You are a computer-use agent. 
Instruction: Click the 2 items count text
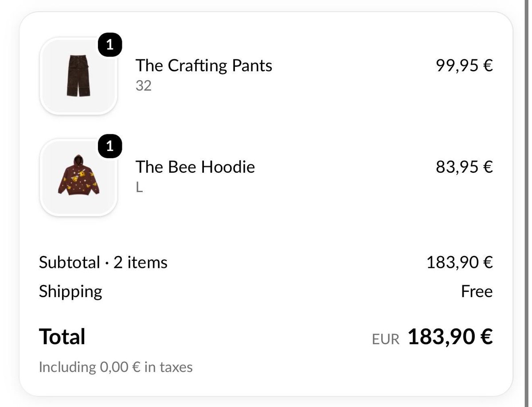(x=141, y=263)
